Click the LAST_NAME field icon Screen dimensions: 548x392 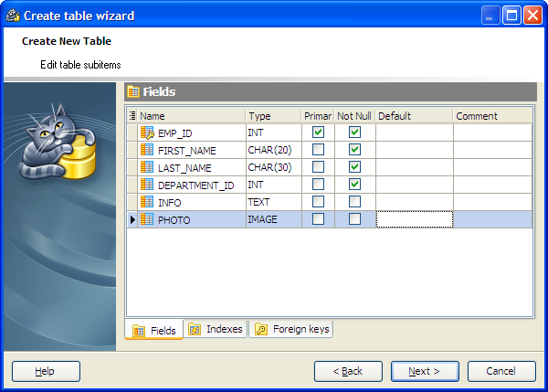click(147, 167)
